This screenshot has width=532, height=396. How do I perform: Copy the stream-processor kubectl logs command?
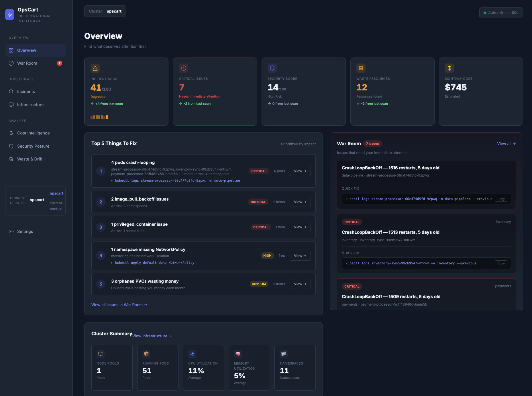[501, 199]
